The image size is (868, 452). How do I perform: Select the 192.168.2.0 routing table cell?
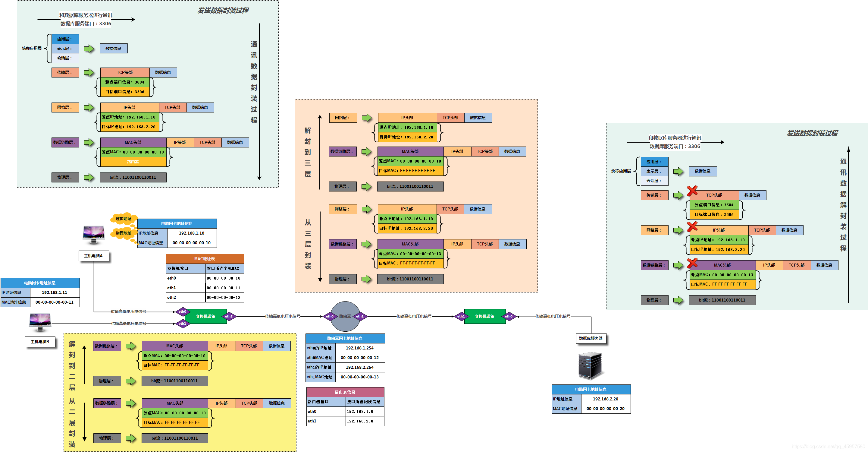click(365, 421)
